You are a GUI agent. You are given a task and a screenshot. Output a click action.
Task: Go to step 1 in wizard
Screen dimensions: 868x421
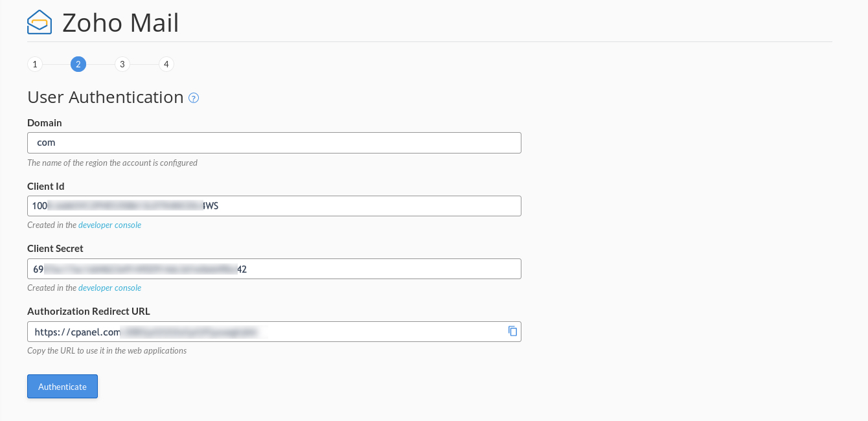[x=35, y=64]
